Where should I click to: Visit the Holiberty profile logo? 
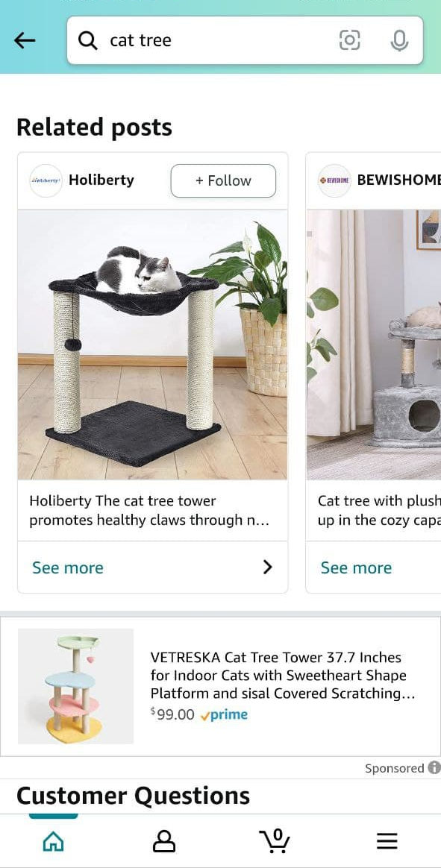[46, 180]
